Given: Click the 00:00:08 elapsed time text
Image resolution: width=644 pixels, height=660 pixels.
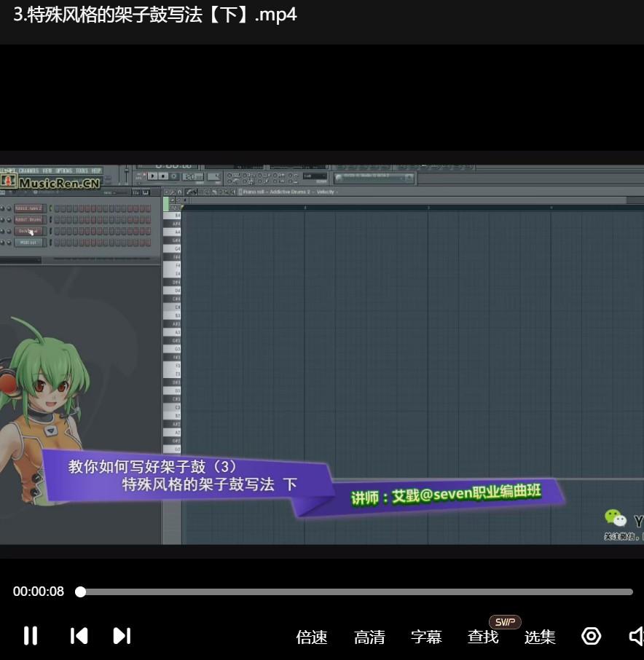Looking at the screenshot, I should coord(39,592).
